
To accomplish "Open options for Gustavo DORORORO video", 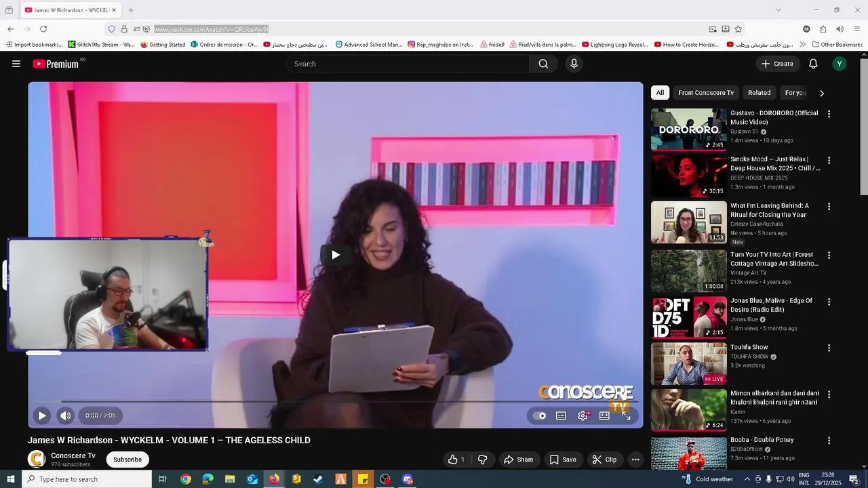I will 829,114.
